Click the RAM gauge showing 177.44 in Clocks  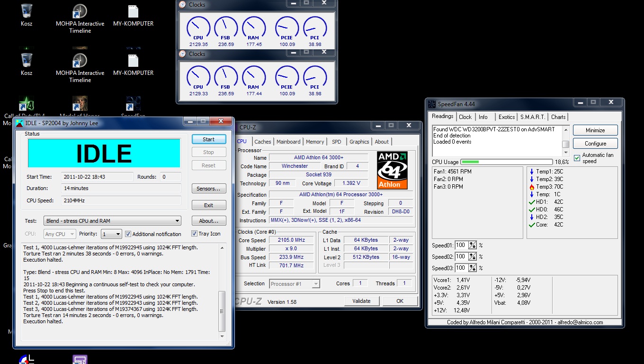(x=253, y=77)
